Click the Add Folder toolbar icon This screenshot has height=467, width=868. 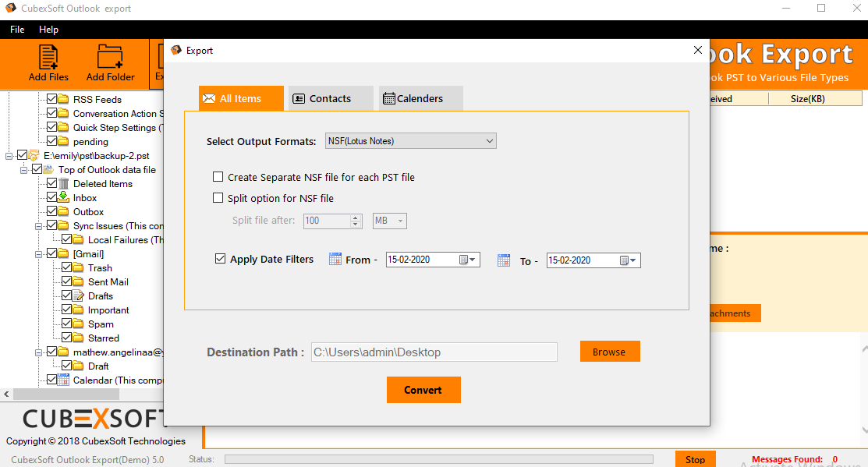(x=110, y=58)
